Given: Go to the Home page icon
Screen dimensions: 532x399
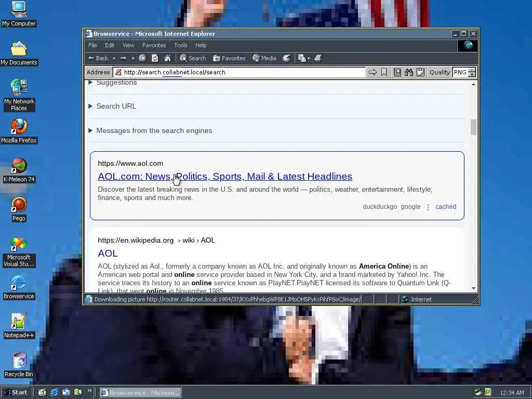Looking at the screenshot, I should [168, 58].
